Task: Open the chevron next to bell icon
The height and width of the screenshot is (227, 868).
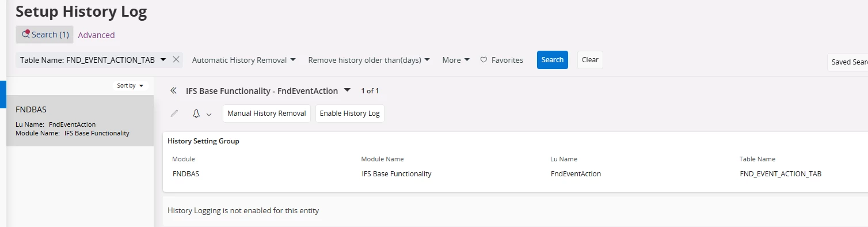Action: tap(209, 114)
